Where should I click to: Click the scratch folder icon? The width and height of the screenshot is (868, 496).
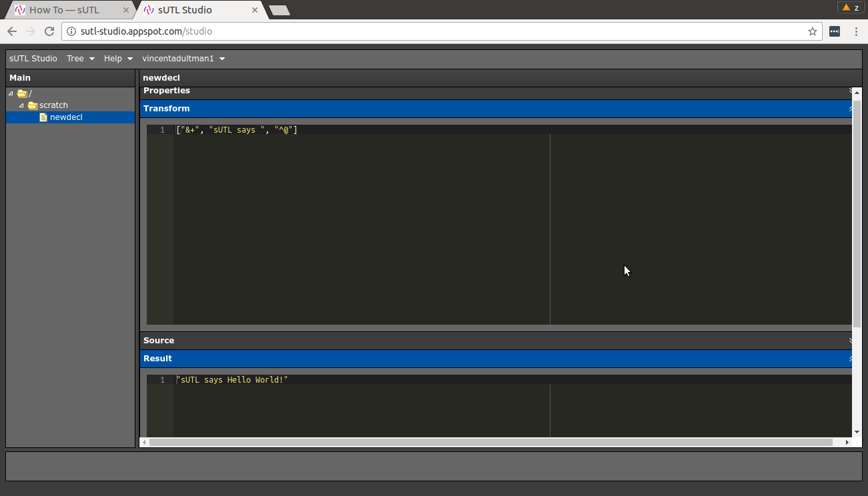(x=33, y=105)
